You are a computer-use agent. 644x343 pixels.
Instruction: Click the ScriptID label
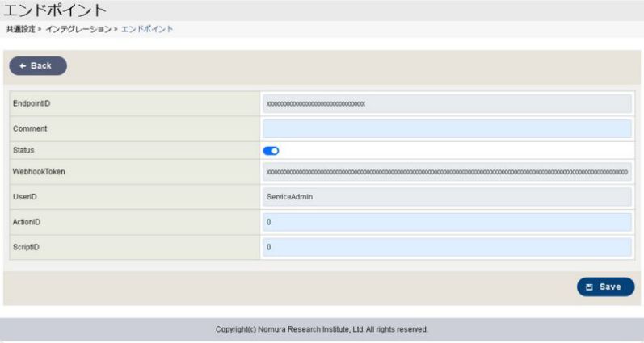coord(26,247)
